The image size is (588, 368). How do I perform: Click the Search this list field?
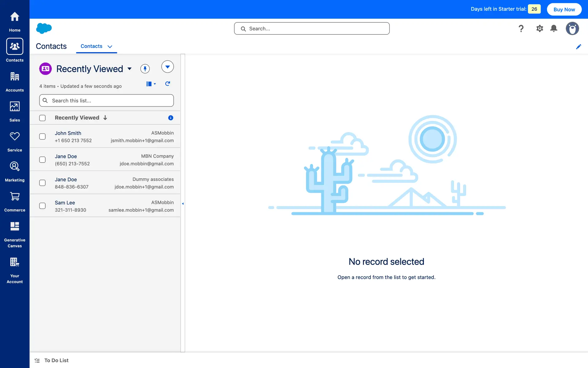coord(110,101)
